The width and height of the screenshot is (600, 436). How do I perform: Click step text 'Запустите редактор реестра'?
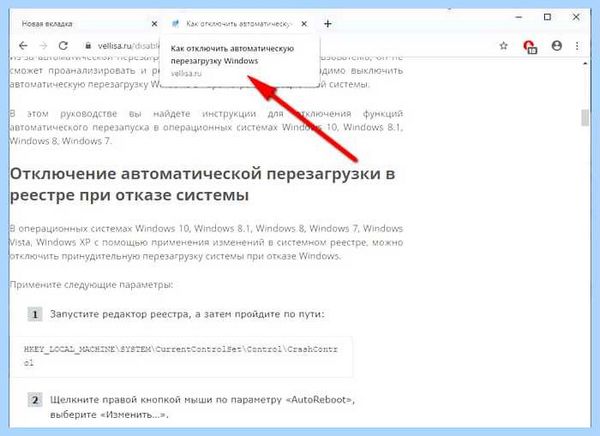pos(120,314)
